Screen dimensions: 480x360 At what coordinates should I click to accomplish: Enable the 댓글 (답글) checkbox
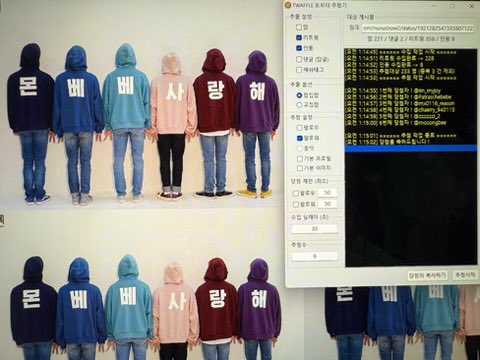299,59
